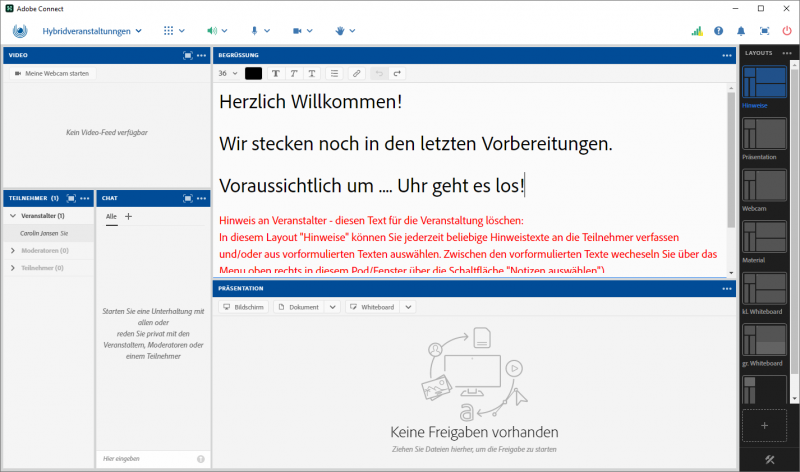
Task: Open Teilnehmer pod options menu
Action: pos(85,198)
